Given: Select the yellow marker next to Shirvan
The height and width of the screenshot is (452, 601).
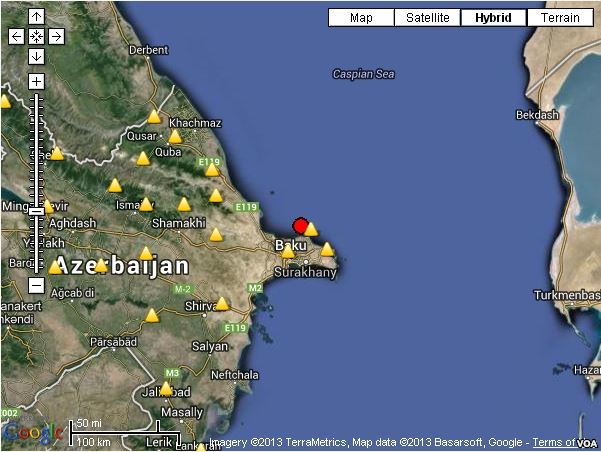Looking at the screenshot, I should [222, 304].
